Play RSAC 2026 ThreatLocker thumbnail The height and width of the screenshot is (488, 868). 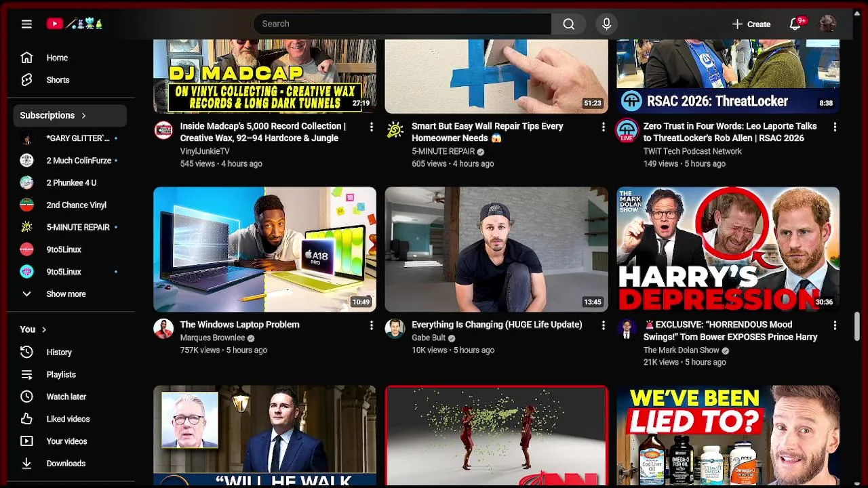click(x=728, y=76)
